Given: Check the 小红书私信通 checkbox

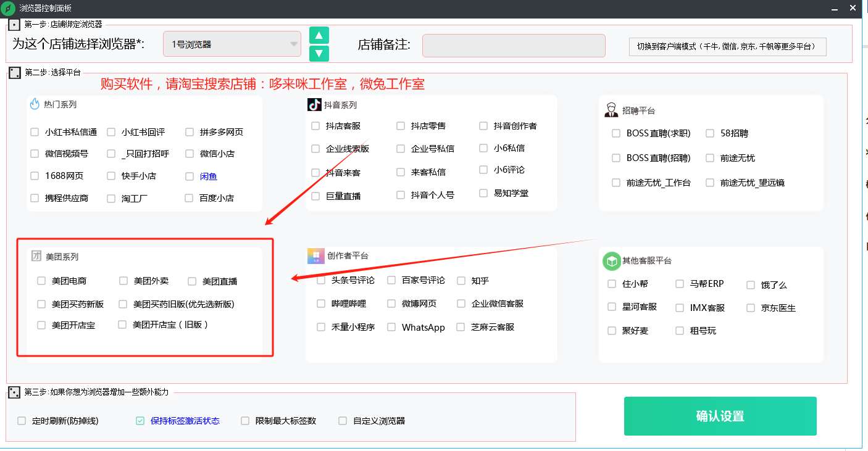Looking at the screenshot, I should [x=35, y=132].
